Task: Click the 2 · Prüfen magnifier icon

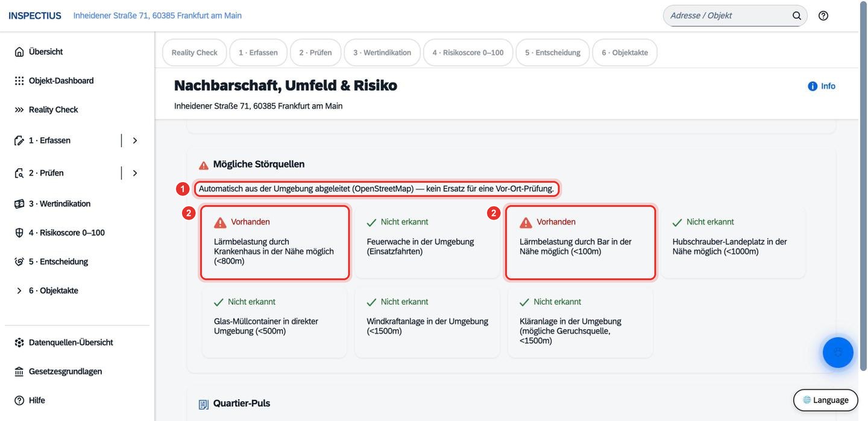Action: [x=19, y=173]
